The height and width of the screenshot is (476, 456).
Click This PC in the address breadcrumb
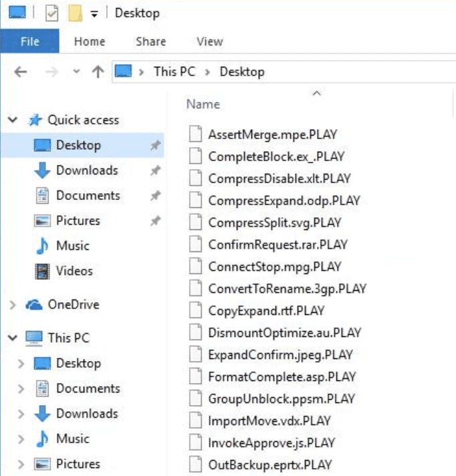[x=174, y=72]
